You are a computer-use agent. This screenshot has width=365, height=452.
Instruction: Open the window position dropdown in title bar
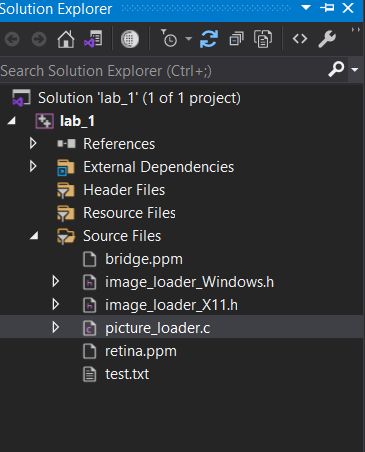[306, 7]
